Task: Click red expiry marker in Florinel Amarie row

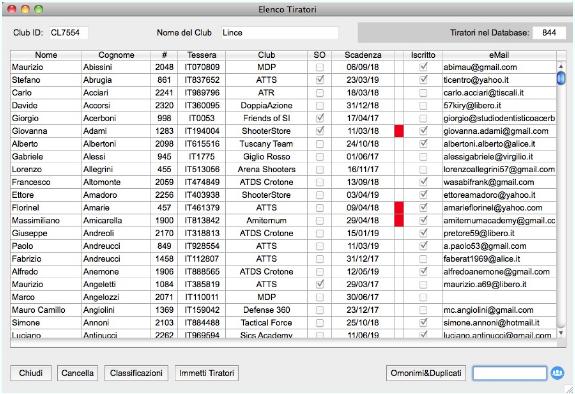Action: pyautogui.click(x=399, y=208)
